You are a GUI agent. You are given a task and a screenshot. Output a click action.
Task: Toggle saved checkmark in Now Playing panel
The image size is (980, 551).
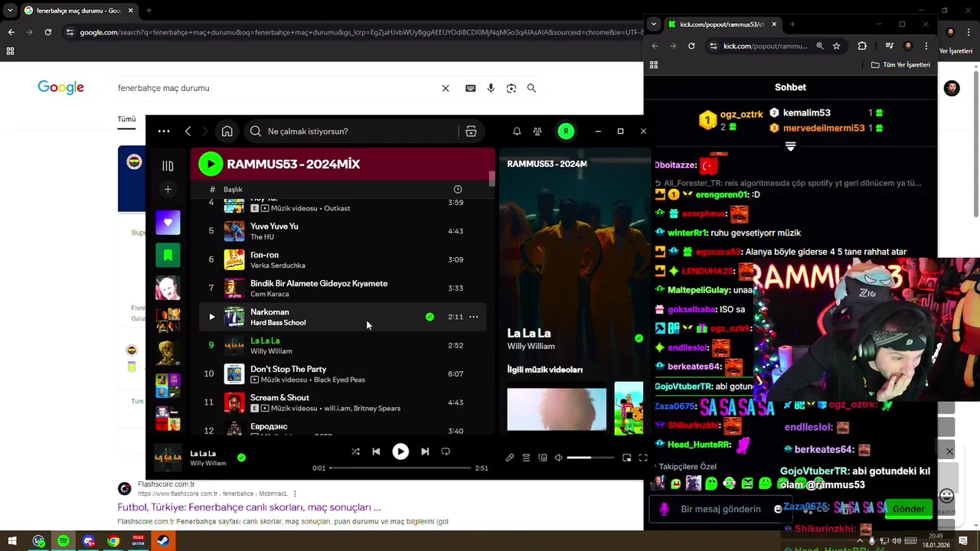(x=639, y=337)
